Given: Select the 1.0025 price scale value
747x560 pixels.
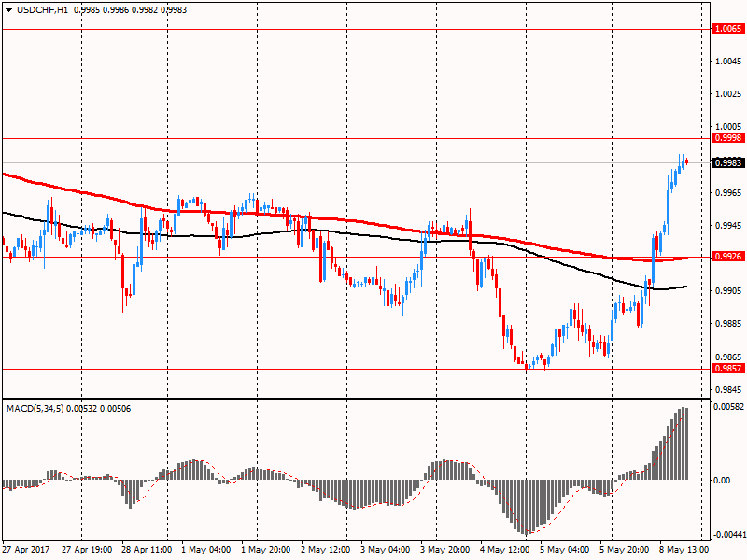Looking at the screenshot, I should click(729, 94).
